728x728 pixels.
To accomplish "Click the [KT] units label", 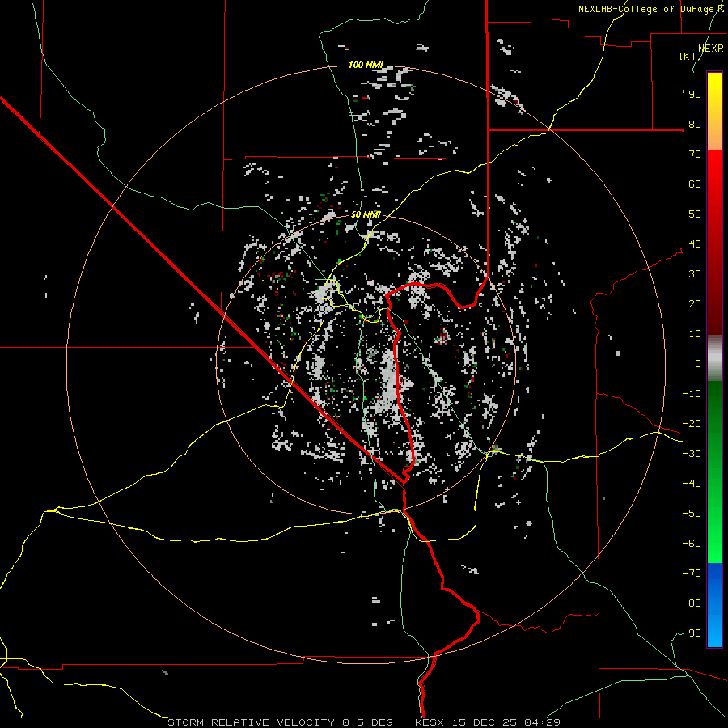I will 690,56.
